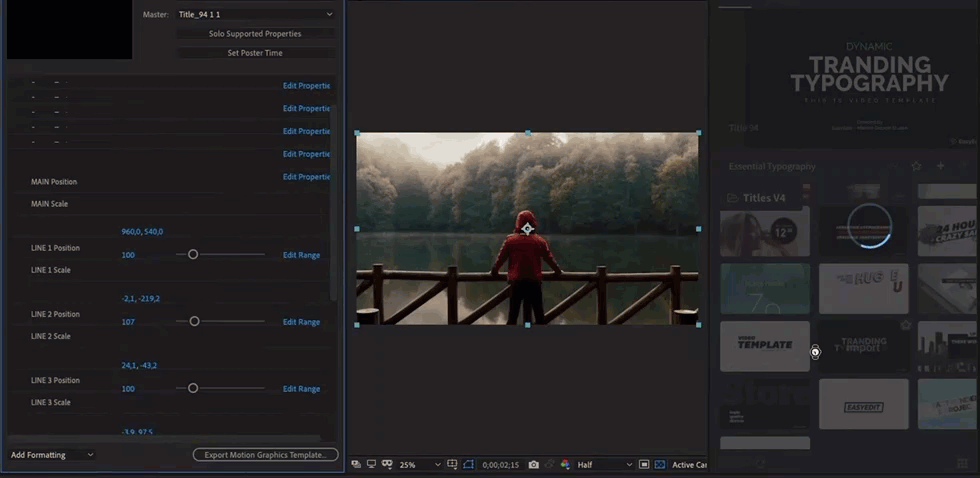
Task: Click the channel and color management icon
Action: tap(565, 465)
